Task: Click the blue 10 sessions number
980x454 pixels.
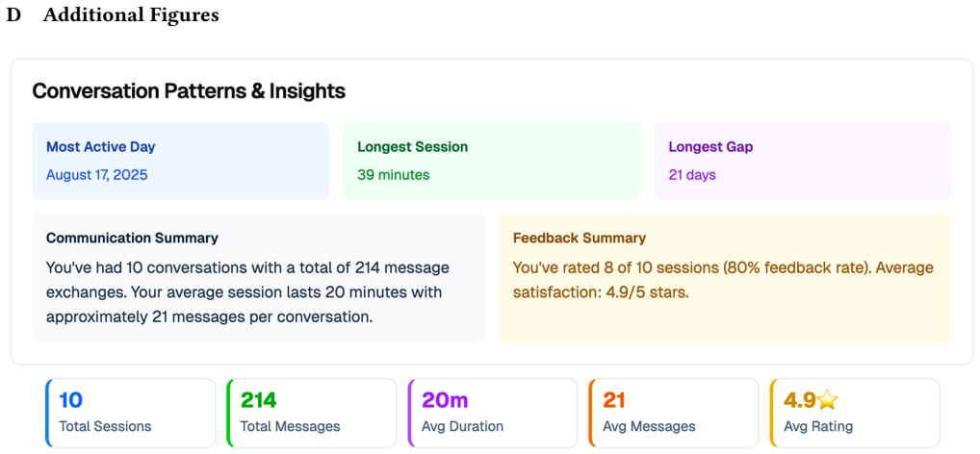Action: coord(70,400)
